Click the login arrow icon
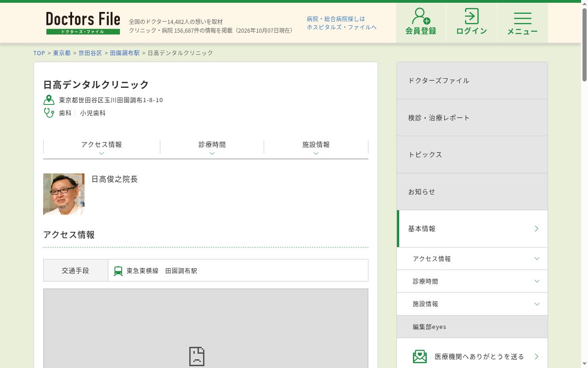 pyautogui.click(x=471, y=16)
